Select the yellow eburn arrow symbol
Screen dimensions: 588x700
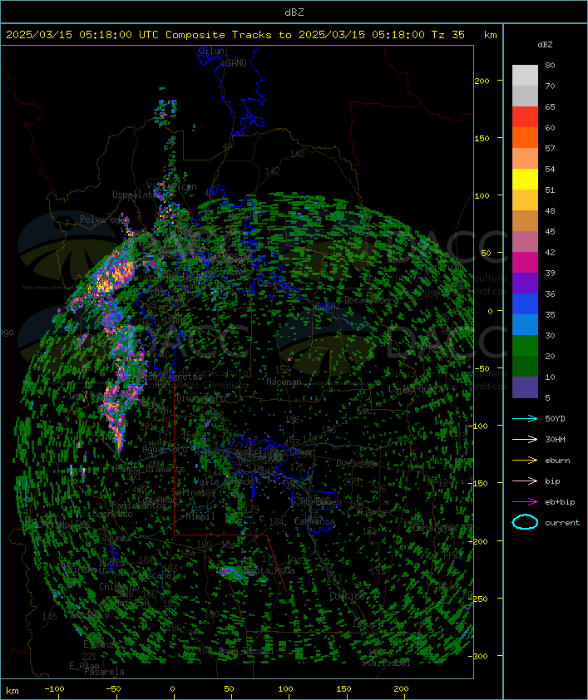(x=525, y=461)
